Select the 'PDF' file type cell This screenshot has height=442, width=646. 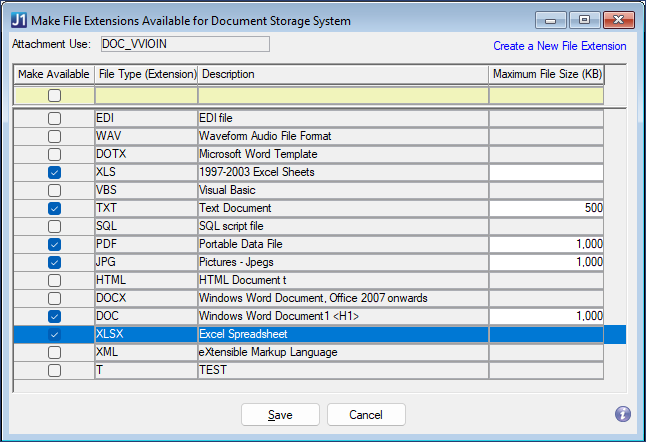tap(146, 244)
